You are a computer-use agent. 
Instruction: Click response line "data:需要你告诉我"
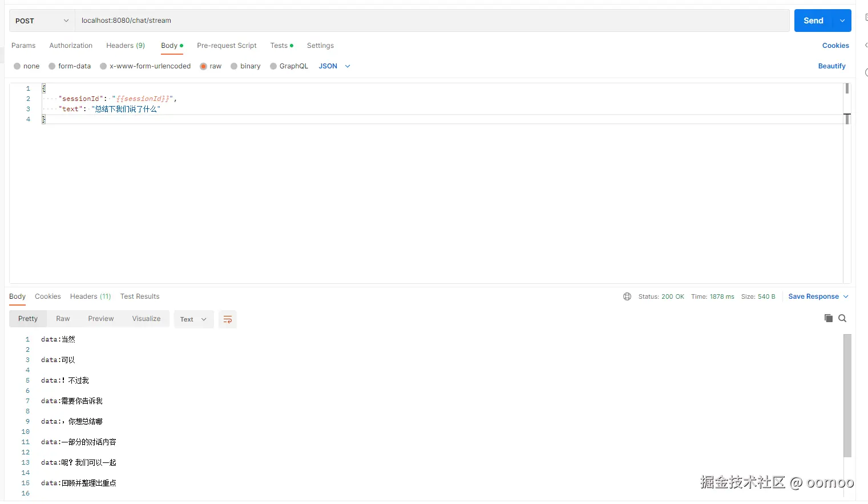click(72, 401)
